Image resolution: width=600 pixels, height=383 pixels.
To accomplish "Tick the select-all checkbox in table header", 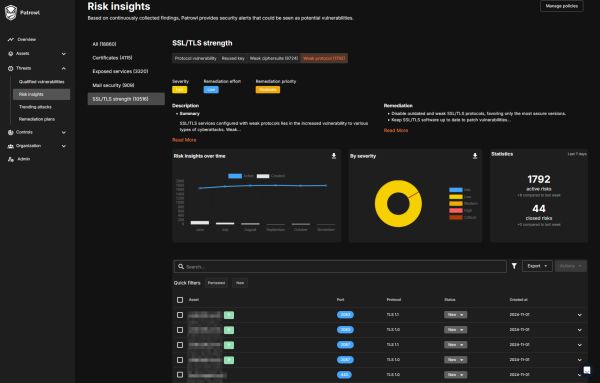I will [x=180, y=300].
